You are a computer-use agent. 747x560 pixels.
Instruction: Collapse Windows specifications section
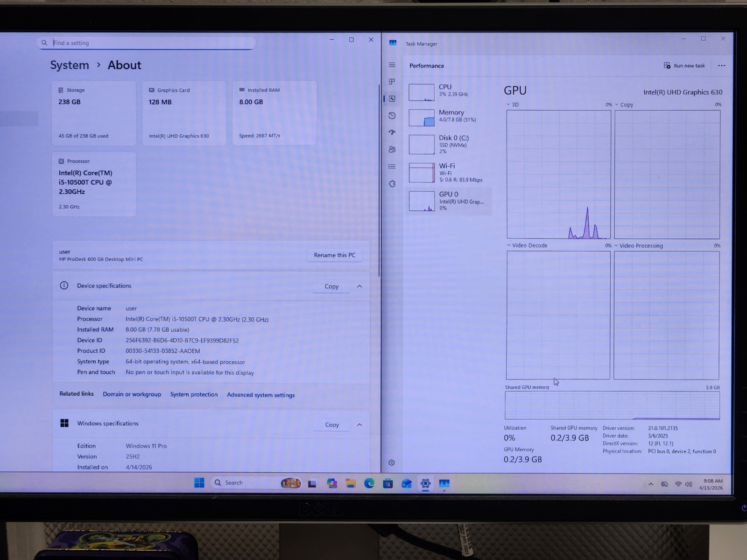coord(359,425)
